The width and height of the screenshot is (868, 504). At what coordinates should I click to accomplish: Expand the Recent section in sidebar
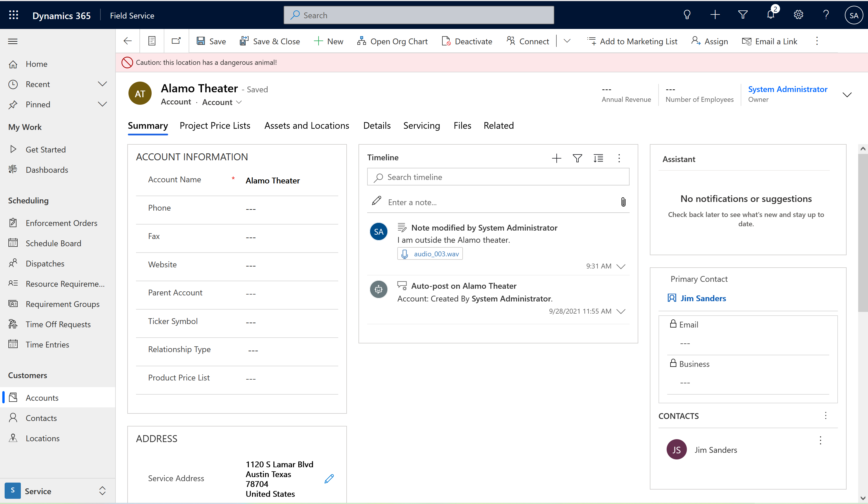click(102, 84)
